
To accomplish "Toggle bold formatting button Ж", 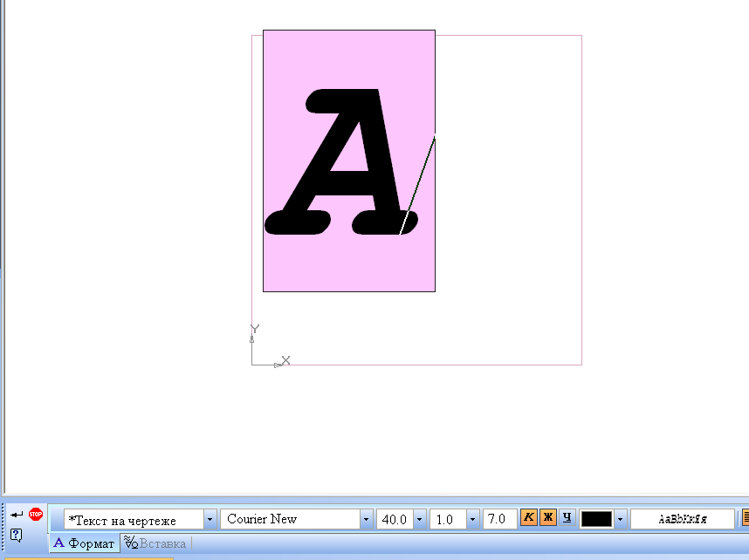I will (548, 518).
